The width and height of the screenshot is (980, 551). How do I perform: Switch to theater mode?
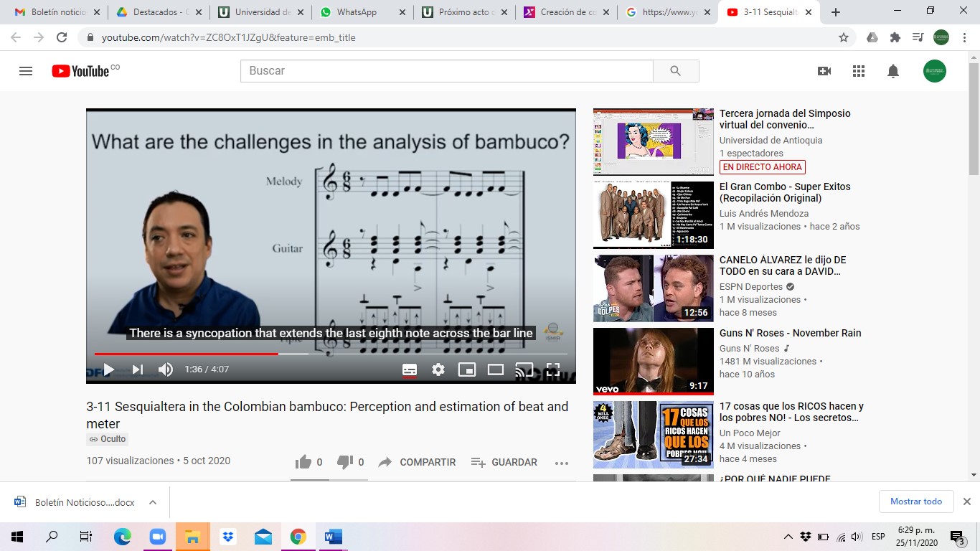point(496,369)
